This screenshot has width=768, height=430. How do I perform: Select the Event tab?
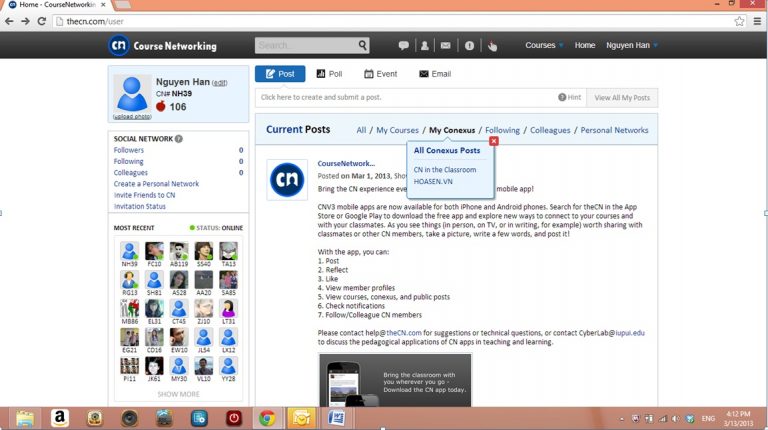[380, 74]
